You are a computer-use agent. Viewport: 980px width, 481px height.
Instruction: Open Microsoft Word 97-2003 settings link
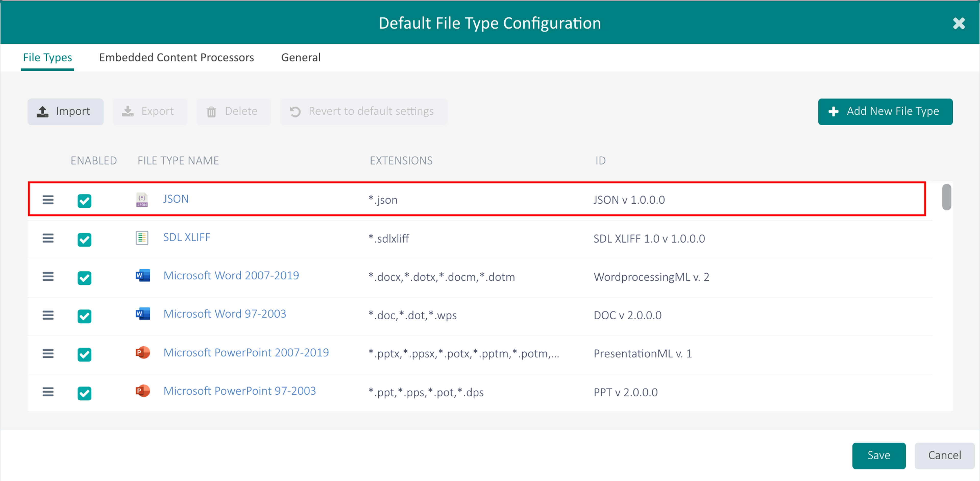[x=225, y=314]
